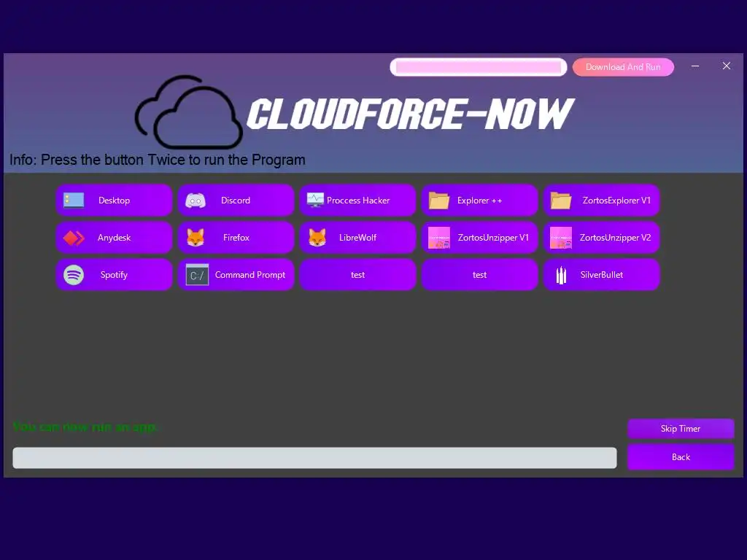Click the 'You can now run an app.' status text
The height and width of the screenshot is (560, 747).
tap(85, 427)
